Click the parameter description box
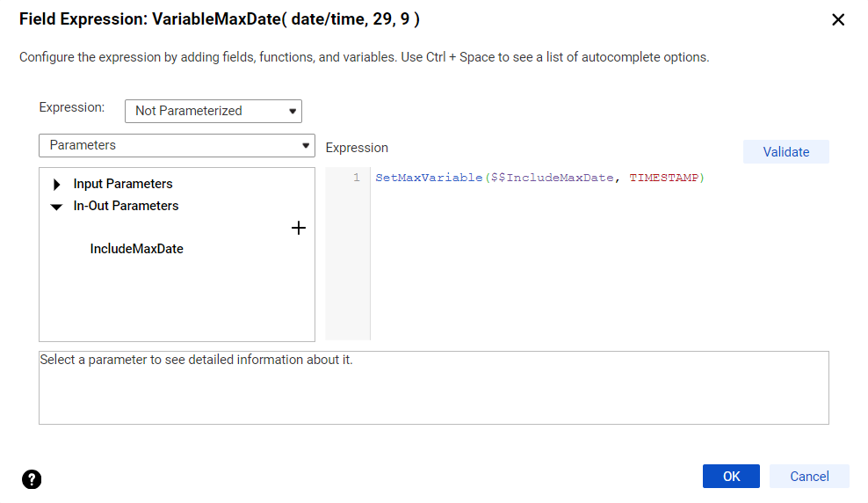This screenshot has width=868, height=503. (434, 388)
